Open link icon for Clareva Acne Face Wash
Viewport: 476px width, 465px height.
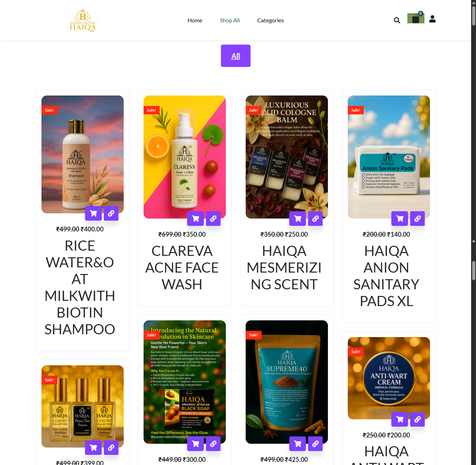click(x=213, y=219)
